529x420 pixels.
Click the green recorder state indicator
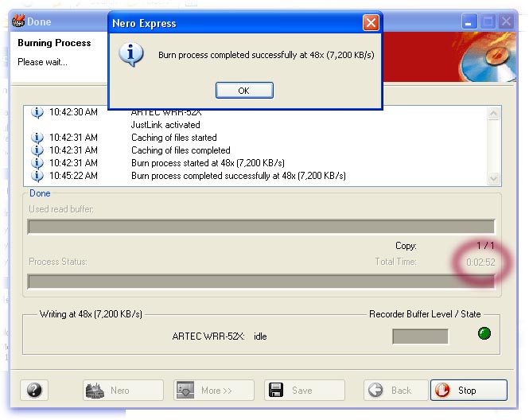[484, 333]
